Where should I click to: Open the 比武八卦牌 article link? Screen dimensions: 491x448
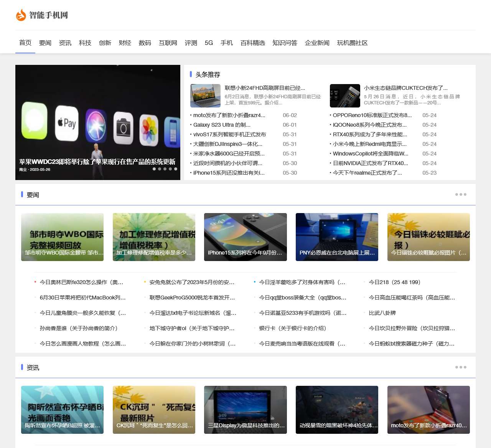(382, 313)
